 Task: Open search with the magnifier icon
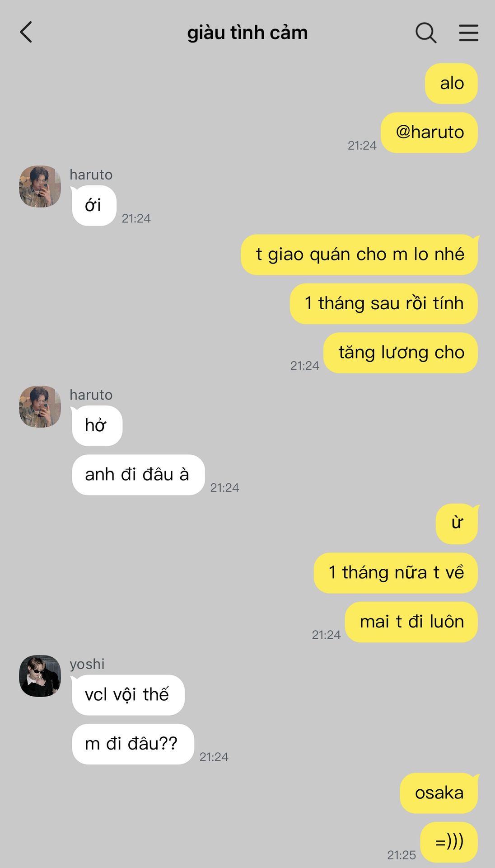426,33
